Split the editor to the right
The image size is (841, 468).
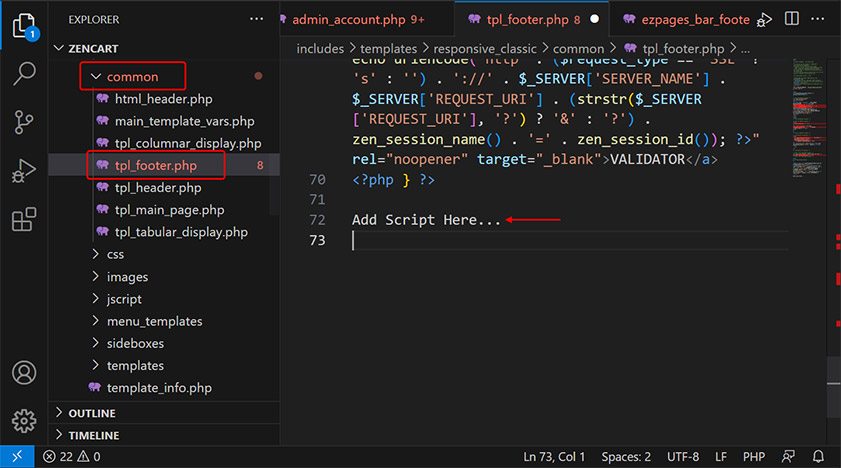tap(792, 19)
